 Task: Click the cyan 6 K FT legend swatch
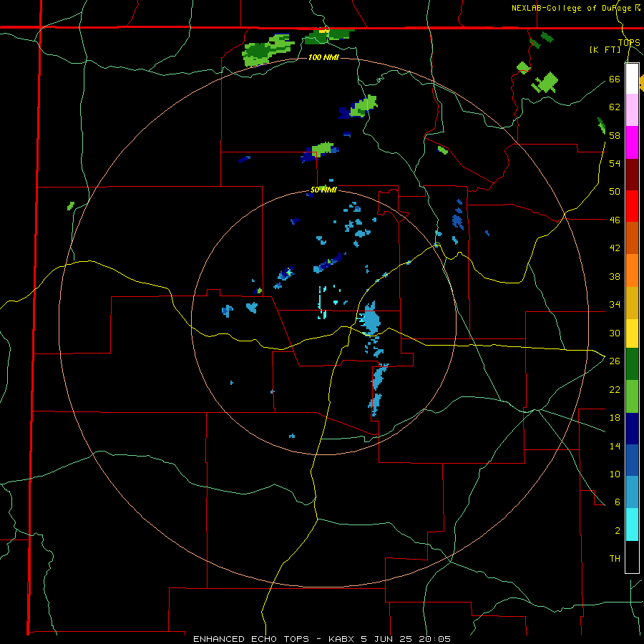pyautogui.click(x=632, y=525)
